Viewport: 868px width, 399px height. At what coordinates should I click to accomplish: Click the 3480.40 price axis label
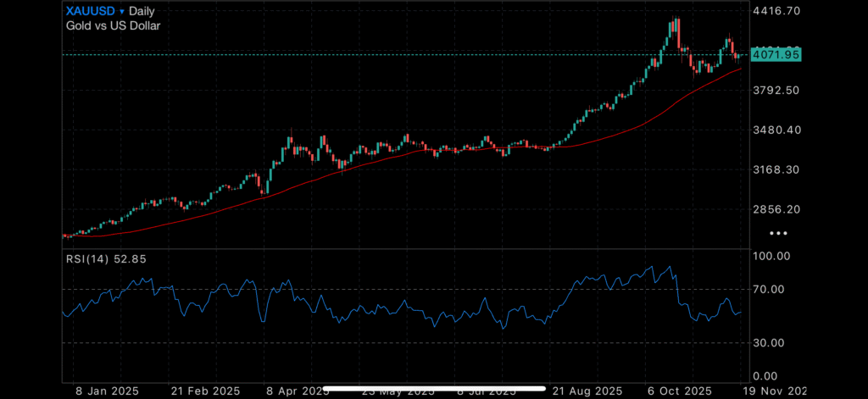[x=777, y=130]
